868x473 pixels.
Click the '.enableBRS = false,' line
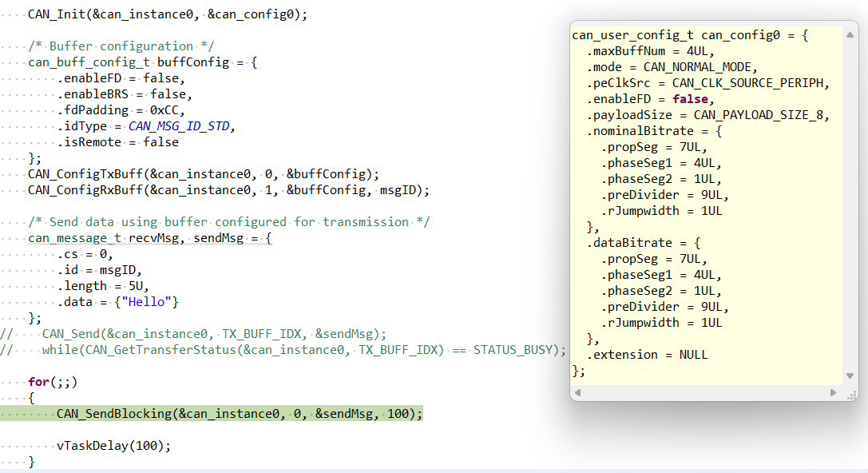pyautogui.click(x=125, y=94)
